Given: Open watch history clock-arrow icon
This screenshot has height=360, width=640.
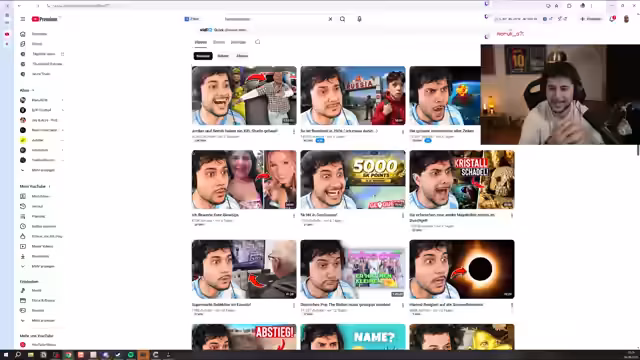Looking at the screenshot, I should 23,206.
